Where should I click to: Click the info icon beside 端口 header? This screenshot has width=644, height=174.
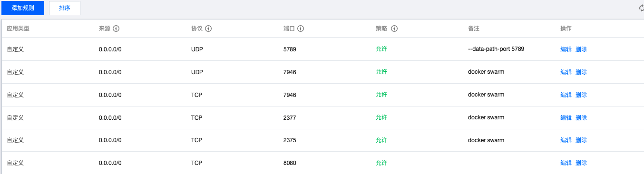(301, 29)
